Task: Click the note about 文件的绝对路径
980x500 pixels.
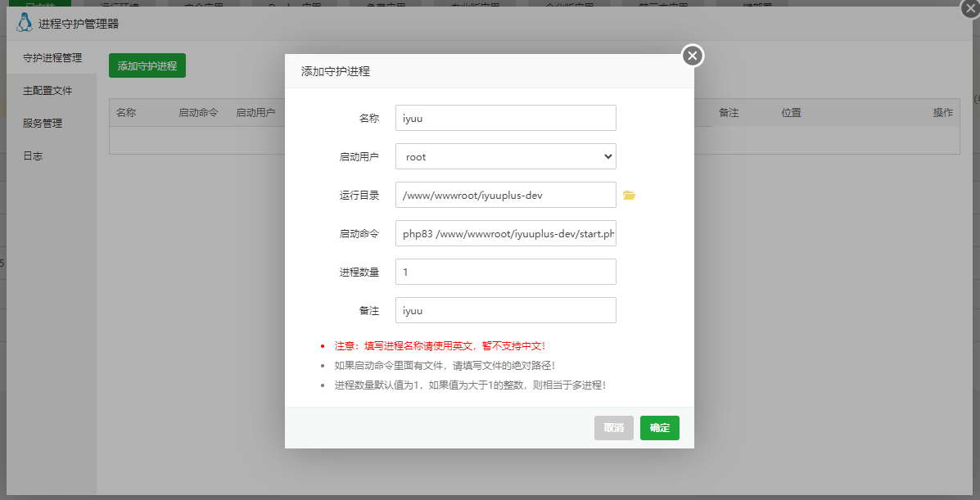Action: point(445,366)
